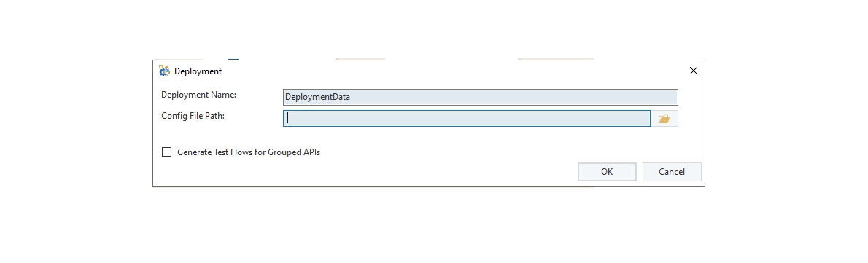Click the 'Deployment' title text
Viewport: 868px width, 263px height.
198,71
